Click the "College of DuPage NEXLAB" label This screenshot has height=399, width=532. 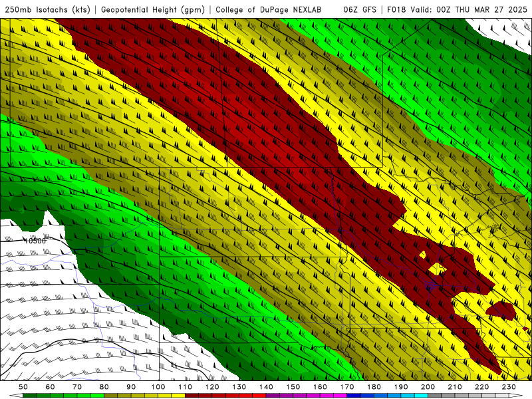point(269,9)
